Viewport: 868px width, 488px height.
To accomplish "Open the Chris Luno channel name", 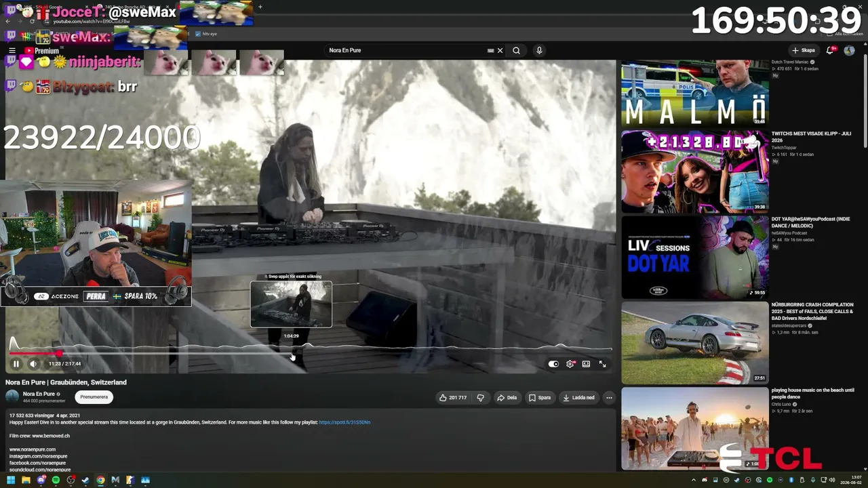I will [x=781, y=404].
